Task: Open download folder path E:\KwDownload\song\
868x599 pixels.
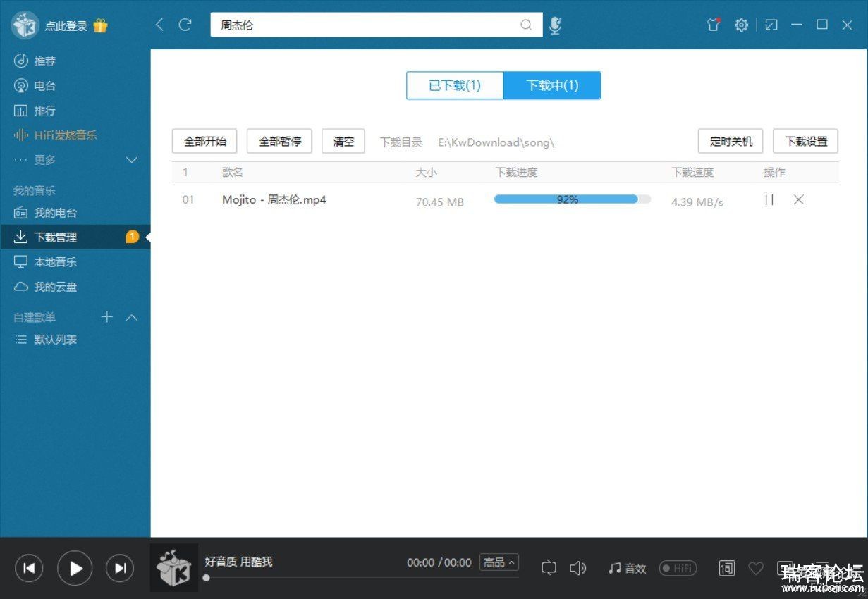Action: 496,142
